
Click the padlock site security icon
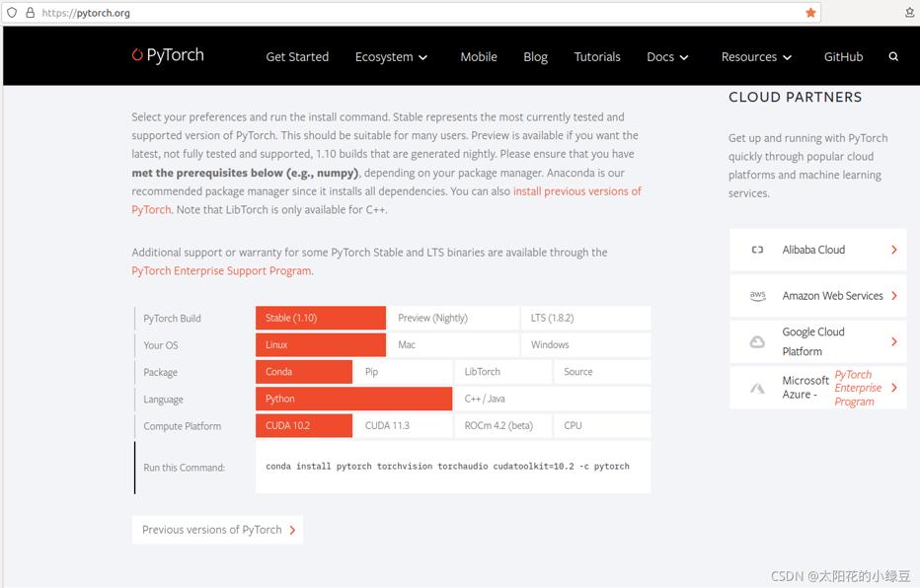[x=30, y=12]
